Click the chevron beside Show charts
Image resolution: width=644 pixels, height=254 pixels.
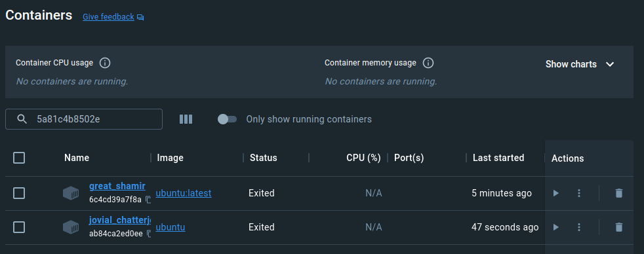coord(610,64)
